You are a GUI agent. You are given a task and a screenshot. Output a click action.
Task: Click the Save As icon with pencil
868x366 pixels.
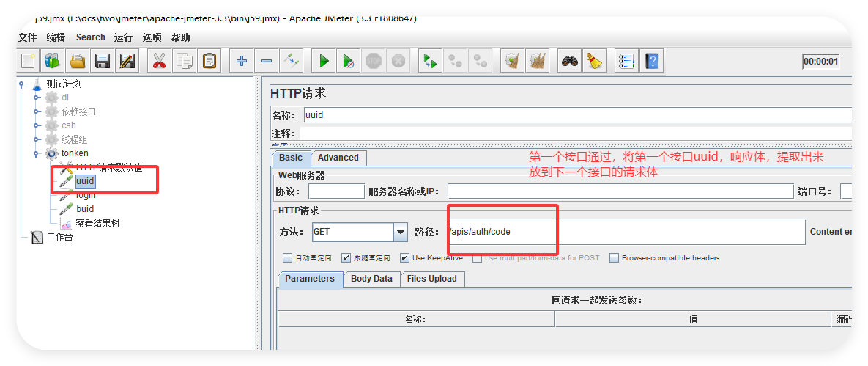[127, 60]
